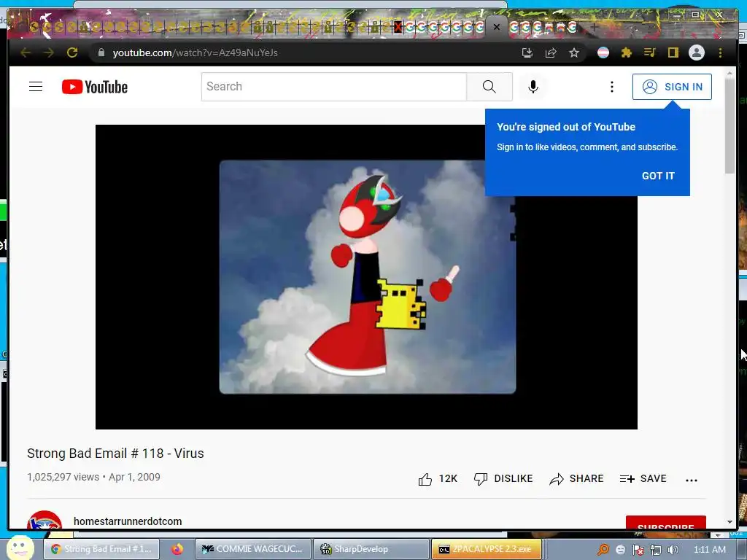Open the media controls toolbar icon
The image size is (747, 560).
pyautogui.click(x=650, y=52)
